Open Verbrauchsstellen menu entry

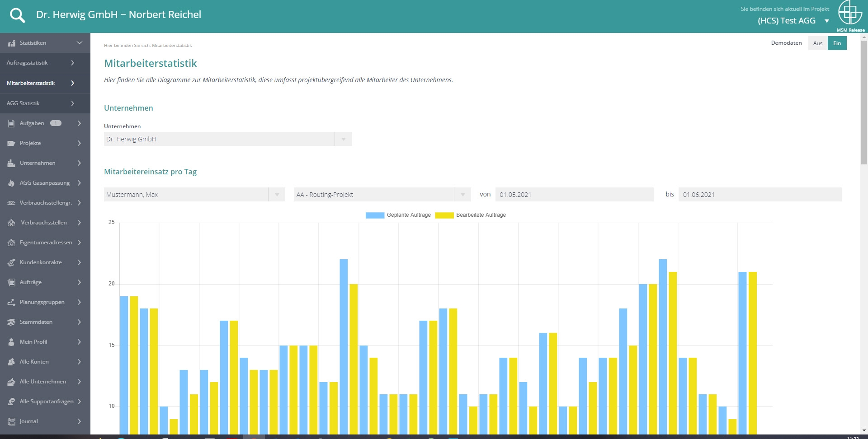point(45,223)
